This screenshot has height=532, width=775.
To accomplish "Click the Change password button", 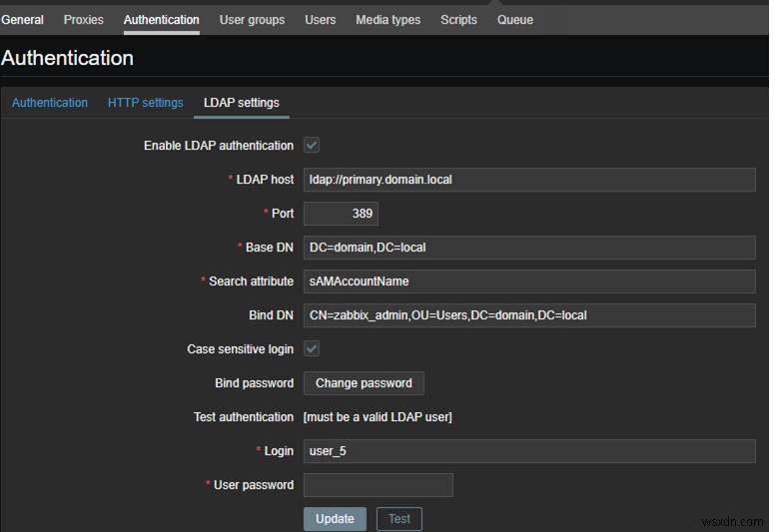I will [364, 383].
